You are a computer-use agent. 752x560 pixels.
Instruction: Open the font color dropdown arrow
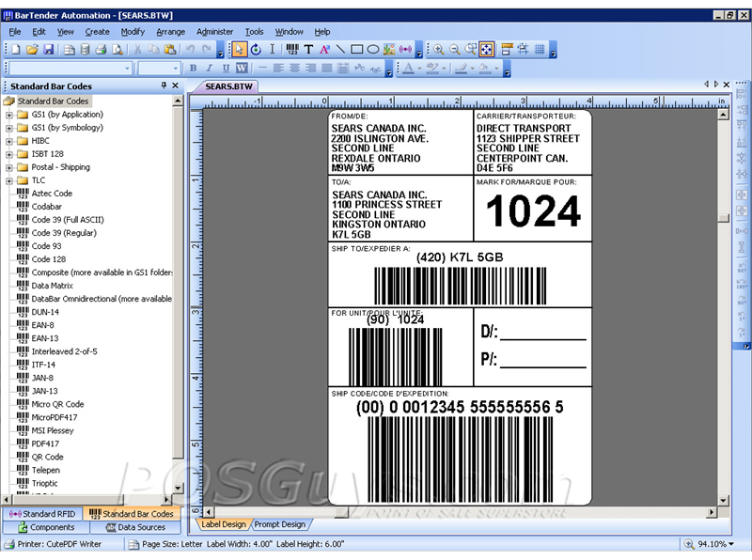(x=420, y=68)
